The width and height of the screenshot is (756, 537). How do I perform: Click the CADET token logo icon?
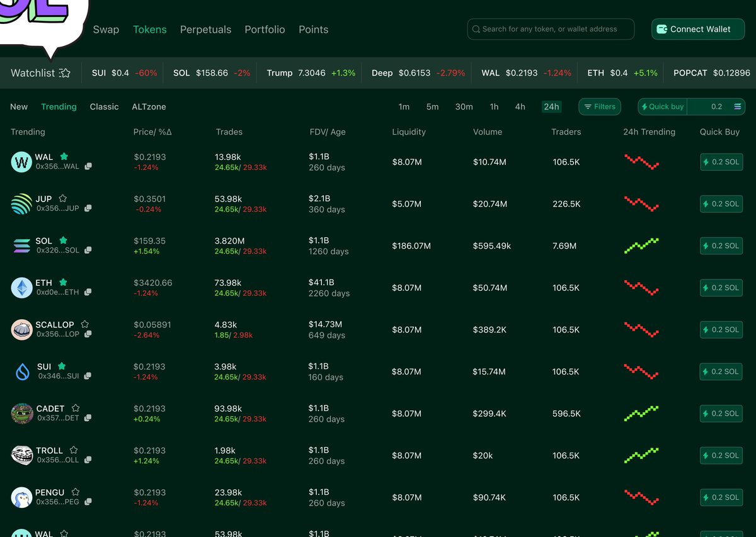[21, 414]
